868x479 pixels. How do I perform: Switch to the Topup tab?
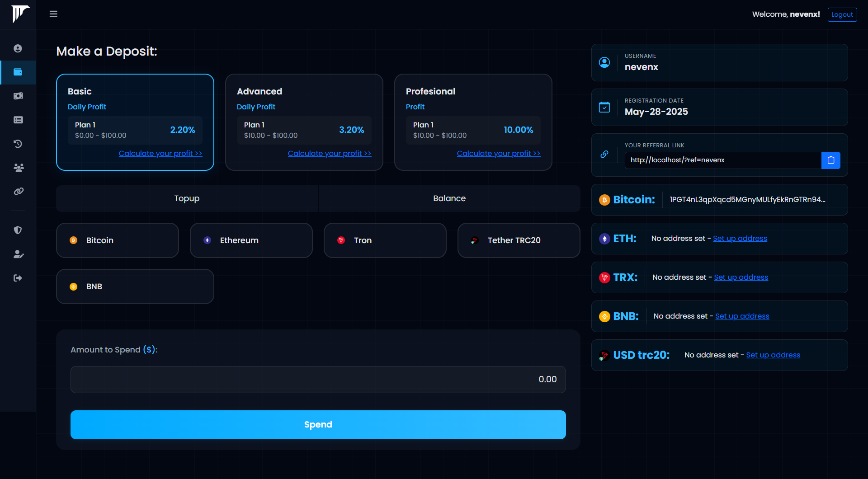click(x=187, y=198)
